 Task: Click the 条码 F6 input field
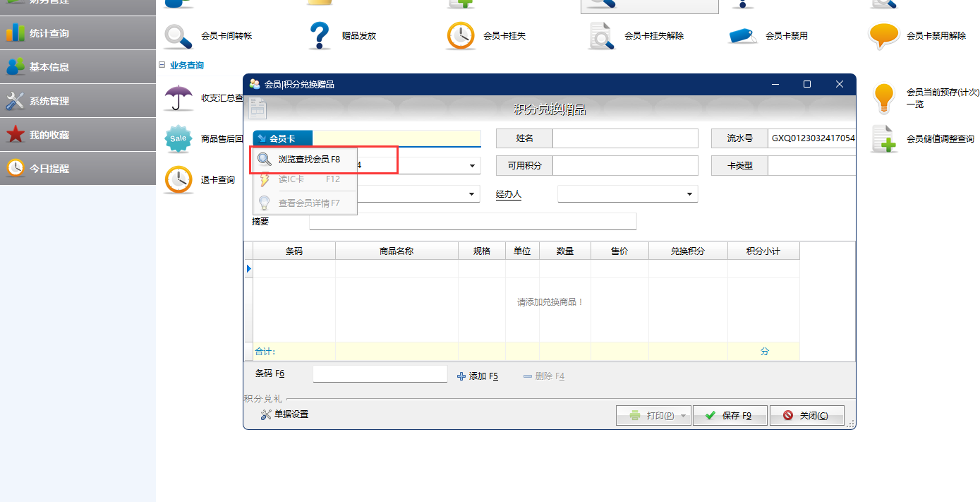tap(380, 374)
